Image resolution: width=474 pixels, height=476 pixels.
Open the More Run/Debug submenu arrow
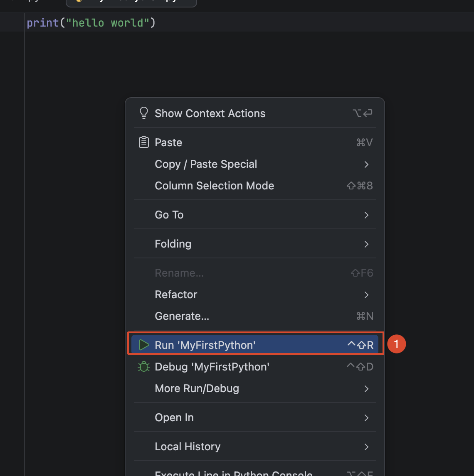[366, 389]
